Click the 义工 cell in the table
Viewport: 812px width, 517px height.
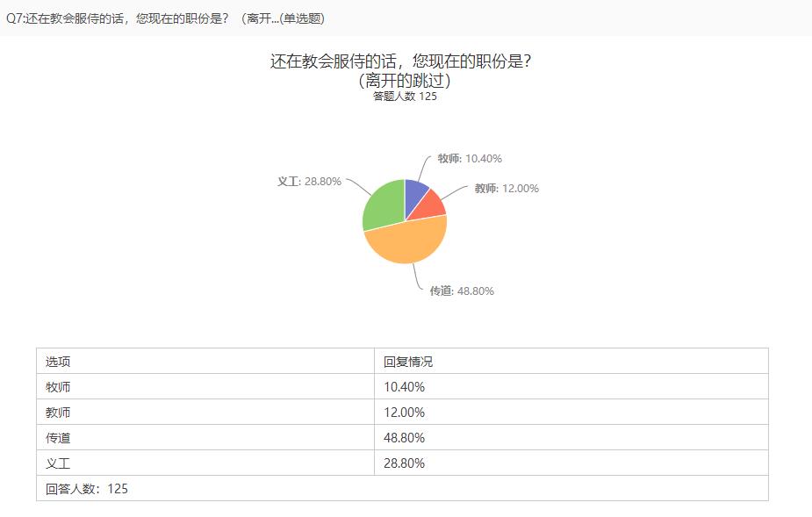point(58,463)
